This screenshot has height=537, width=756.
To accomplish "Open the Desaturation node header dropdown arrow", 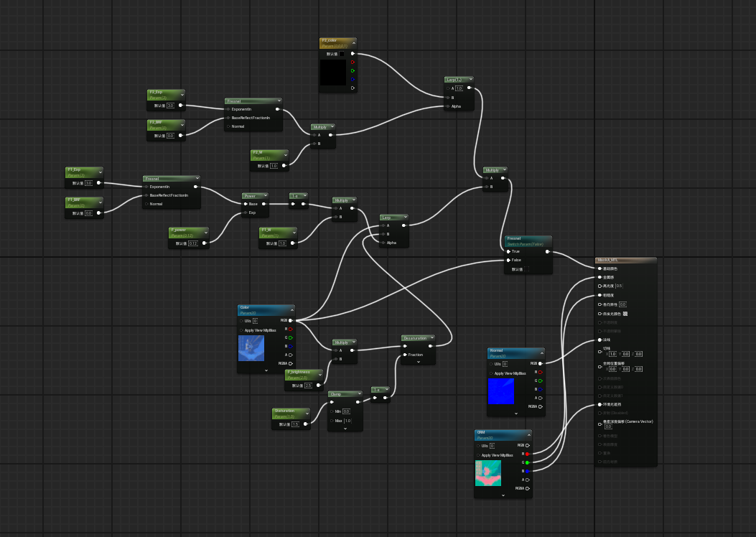I will 432,338.
